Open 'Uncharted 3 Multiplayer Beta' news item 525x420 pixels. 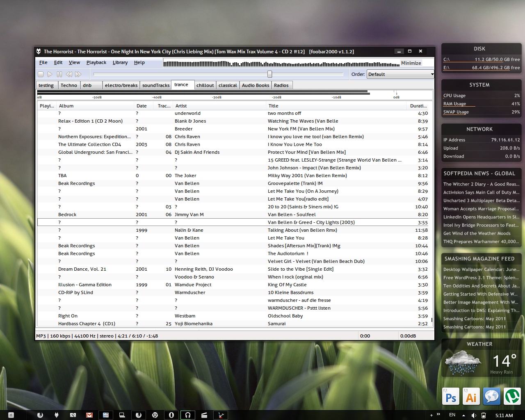click(x=481, y=201)
